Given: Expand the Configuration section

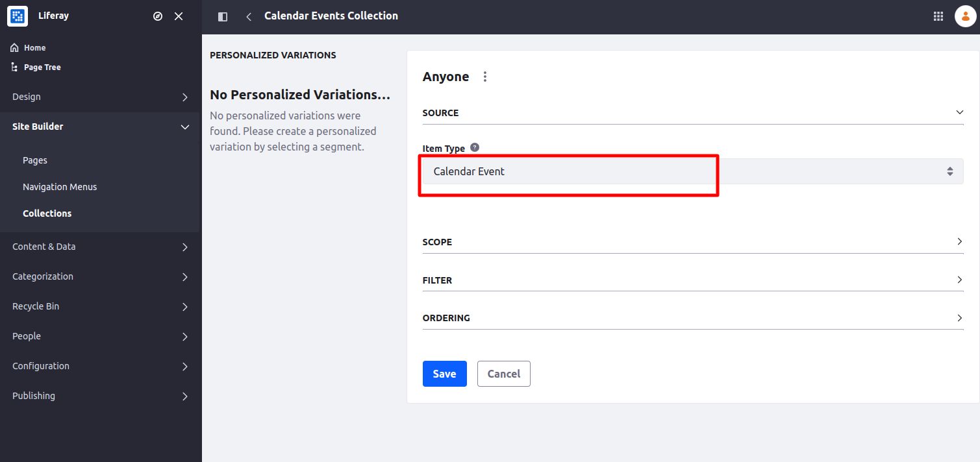Looking at the screenshot, I should (101, 366).
